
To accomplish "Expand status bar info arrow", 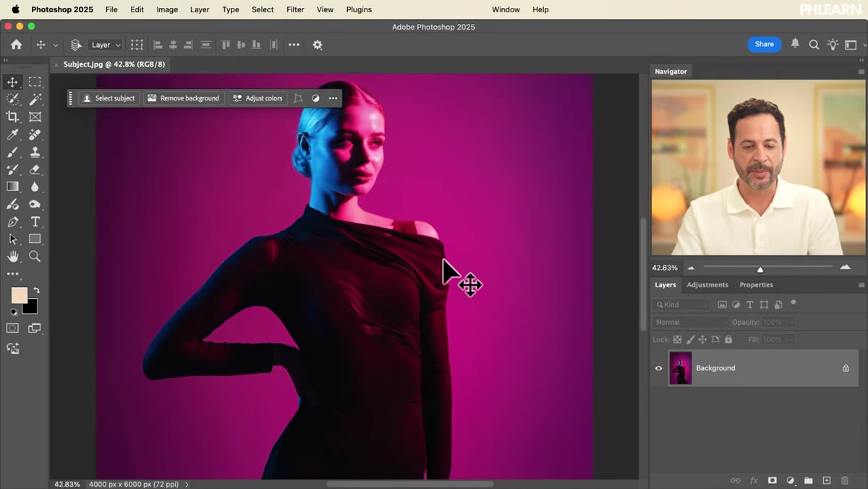I will click(187, 484).
